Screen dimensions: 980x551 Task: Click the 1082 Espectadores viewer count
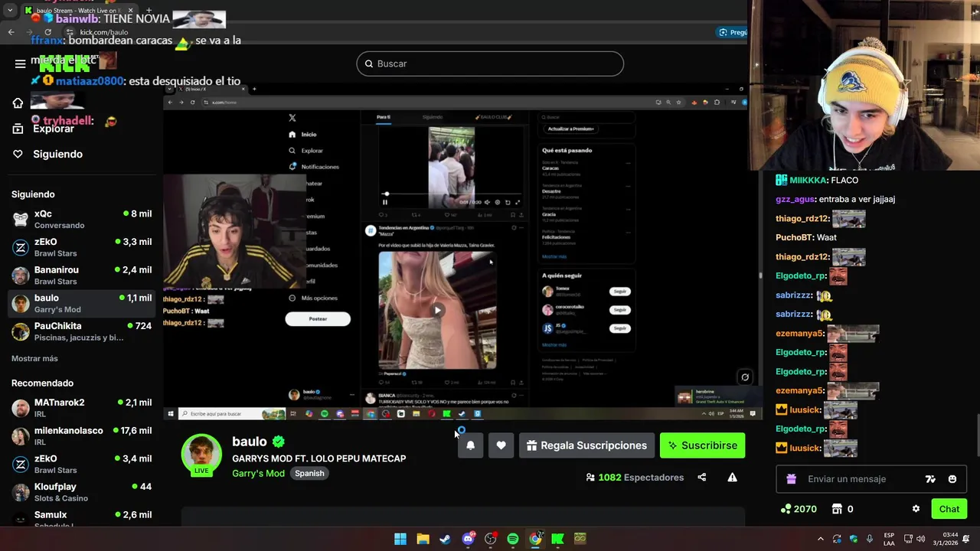point(635,478)
